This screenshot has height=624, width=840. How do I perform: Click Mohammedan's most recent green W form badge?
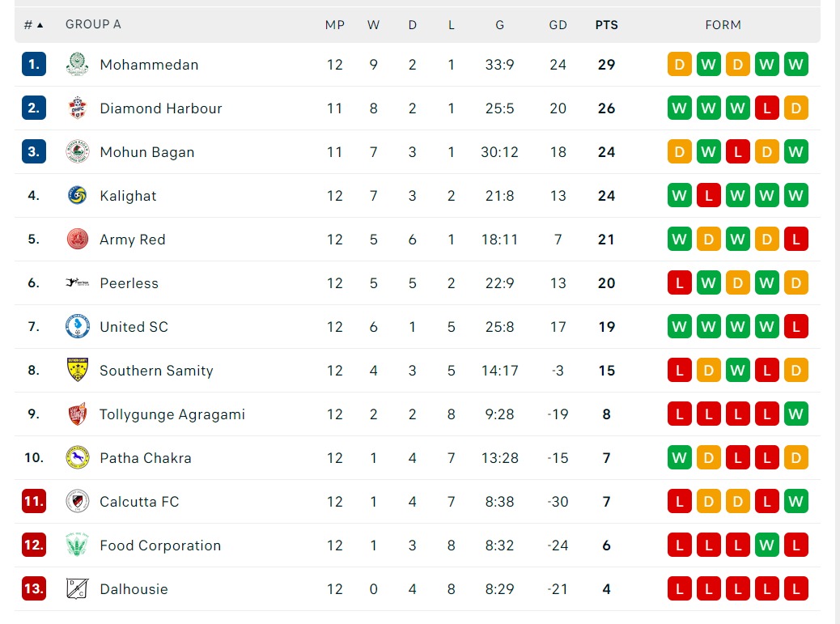click(x=795, y=65)
